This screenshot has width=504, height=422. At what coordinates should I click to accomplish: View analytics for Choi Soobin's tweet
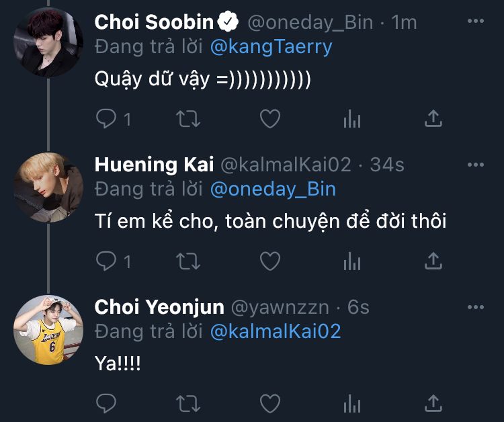(x=351, y=119)
